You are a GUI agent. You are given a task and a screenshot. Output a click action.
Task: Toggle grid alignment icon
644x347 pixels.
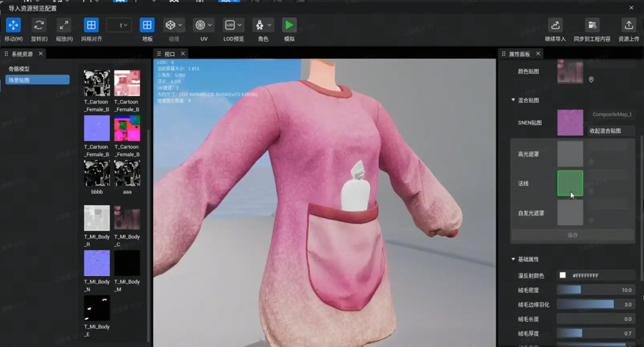pyautogui.click(x=91, y=25)
